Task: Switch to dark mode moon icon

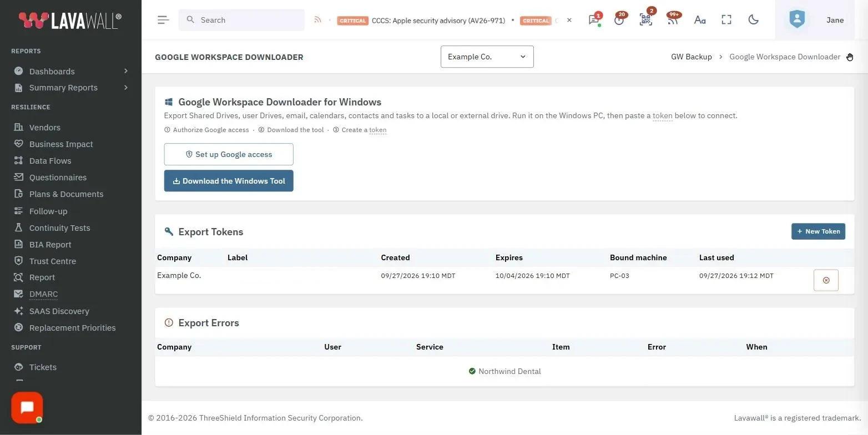Action: [x=753, y=20]
